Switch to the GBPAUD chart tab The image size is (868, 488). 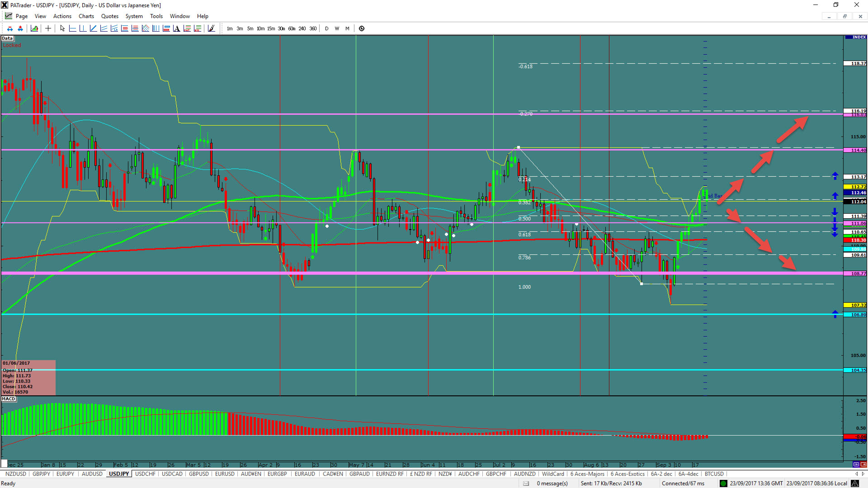[360, 474]
